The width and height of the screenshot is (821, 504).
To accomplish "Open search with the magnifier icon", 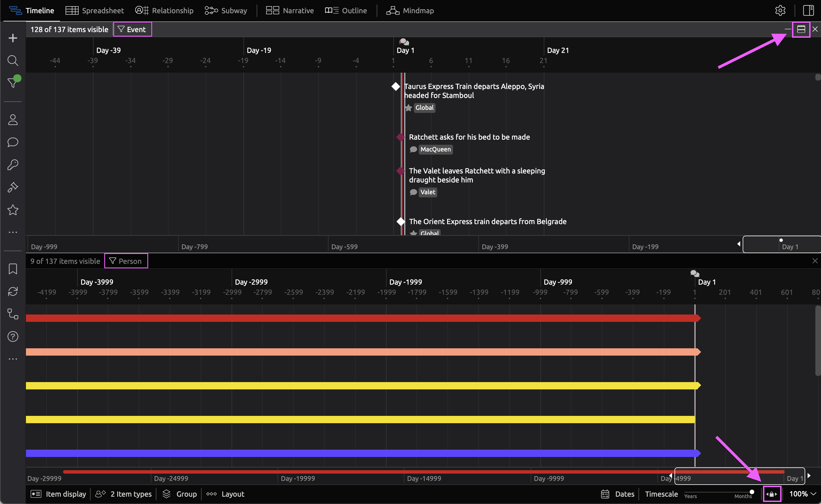I will coord(13,60).
